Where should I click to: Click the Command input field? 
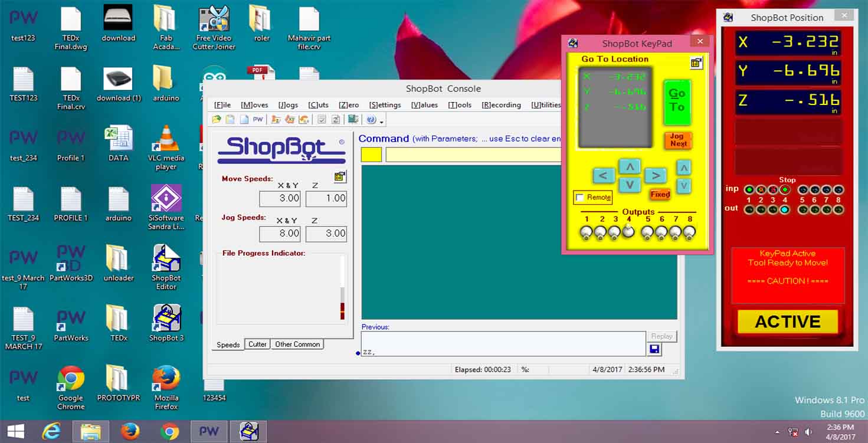pyautogui.click(x=473, y=155)
